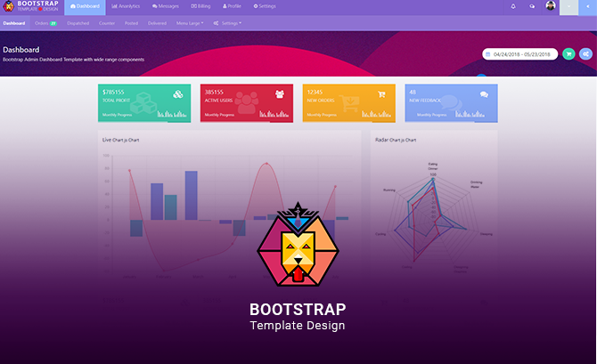The height and width of the screenshot is (364, 597).
Task: Click the $785155 Total Profit value
Action: click(x=113, y=92)
